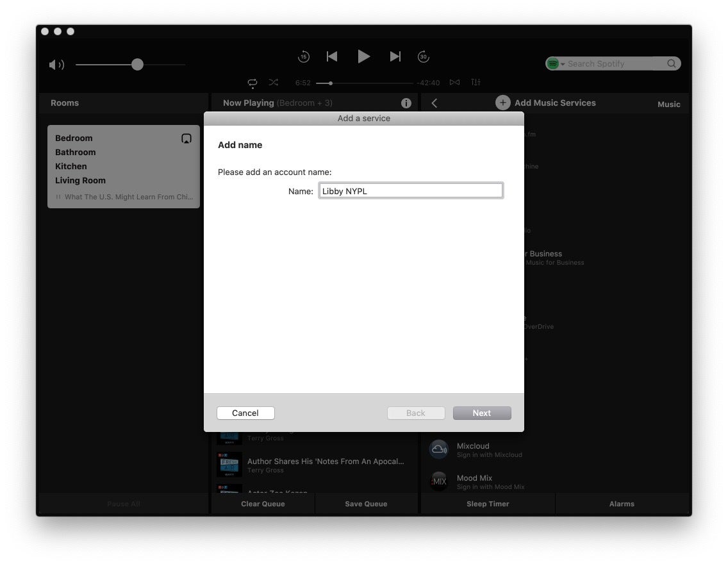The image size is (728, 564).
Task: Skip back 15 seconds
Action: point(304,56)
